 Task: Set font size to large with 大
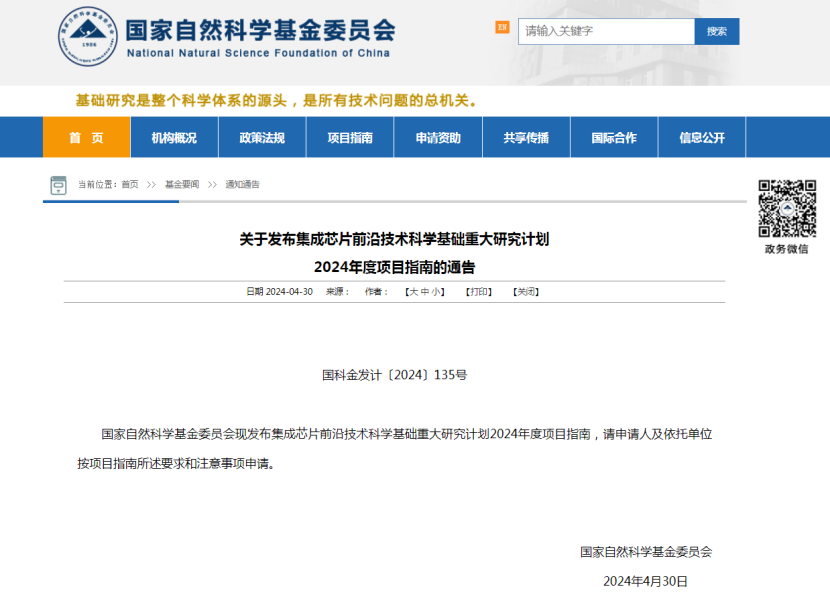click(411, 292)
